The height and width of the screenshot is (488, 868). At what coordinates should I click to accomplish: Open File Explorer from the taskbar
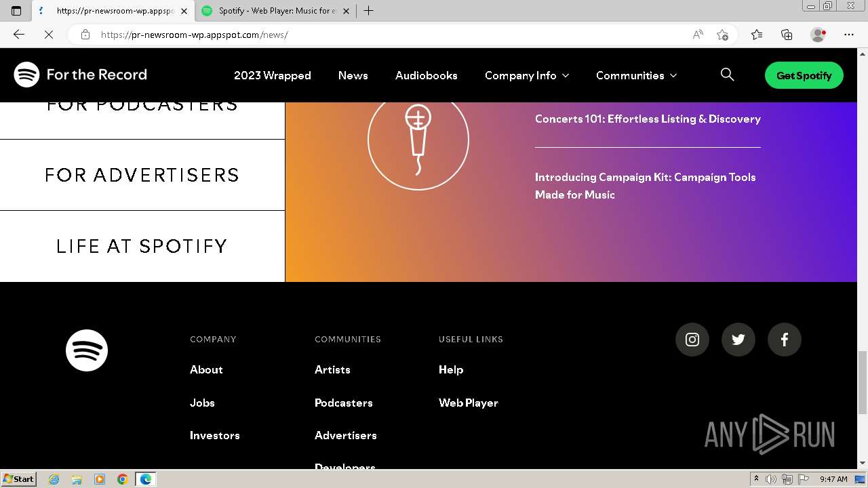point(77,479)
